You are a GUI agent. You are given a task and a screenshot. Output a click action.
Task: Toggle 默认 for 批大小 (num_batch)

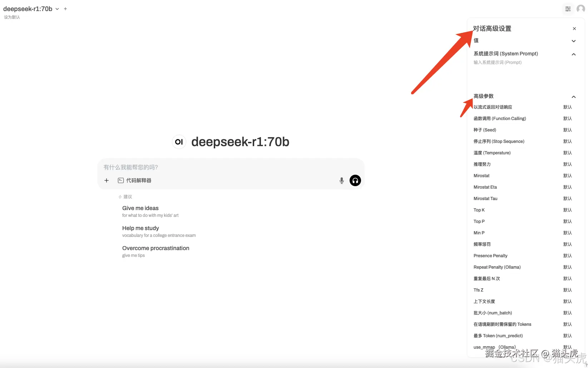[x=568, y=313]
